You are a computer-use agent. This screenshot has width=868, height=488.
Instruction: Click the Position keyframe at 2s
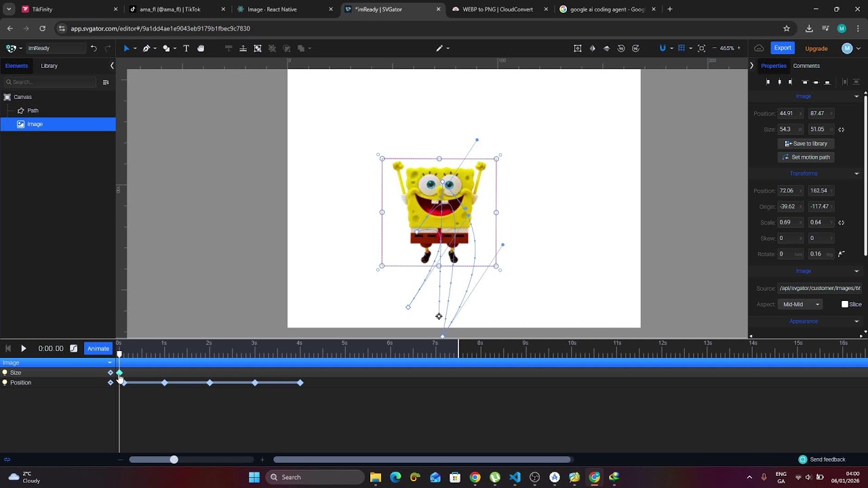point(210,383)
